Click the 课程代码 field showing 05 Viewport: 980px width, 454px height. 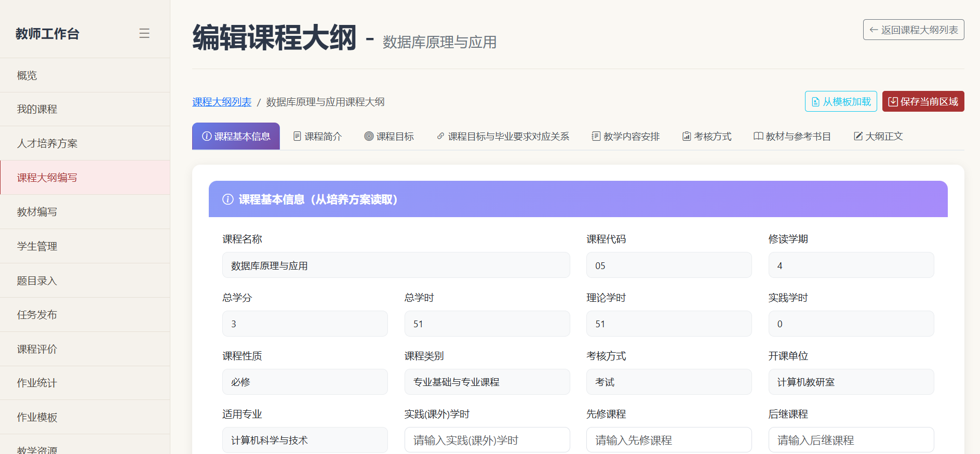point(669,265)
